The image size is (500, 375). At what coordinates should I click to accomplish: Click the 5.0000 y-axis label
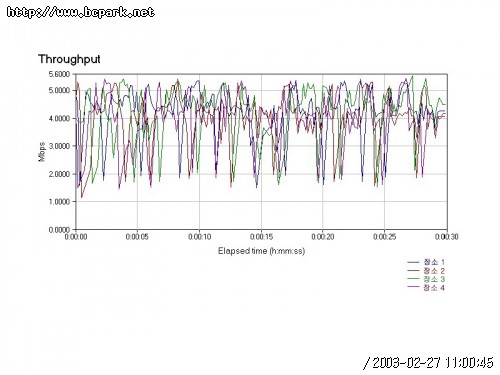point(59,90)
